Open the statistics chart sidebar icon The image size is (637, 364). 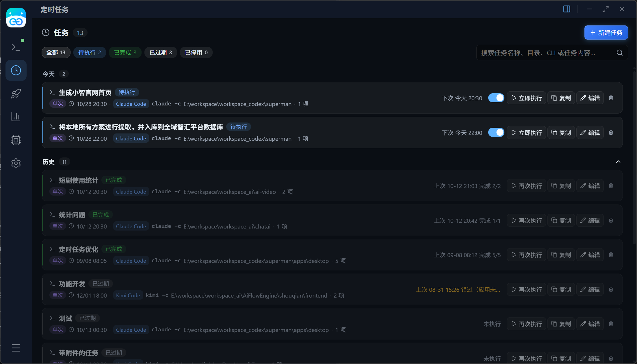click(x=16, y=117)
